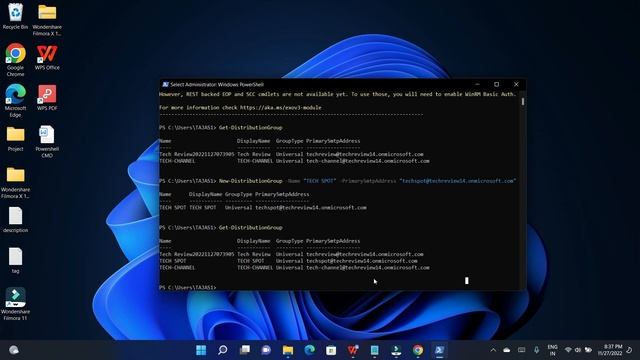Open the Wondershare Filmora X folder at top

click(x=47, y=19)
